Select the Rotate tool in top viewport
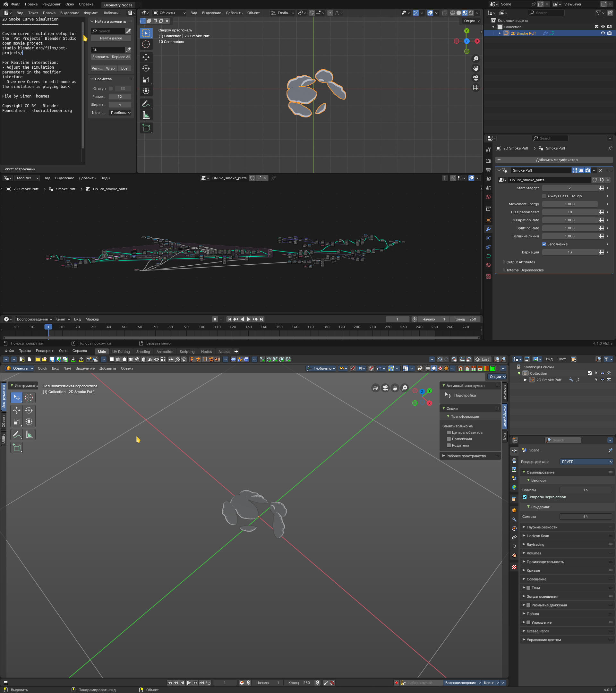Screen dimensions: 616x693 click(146, 68)
